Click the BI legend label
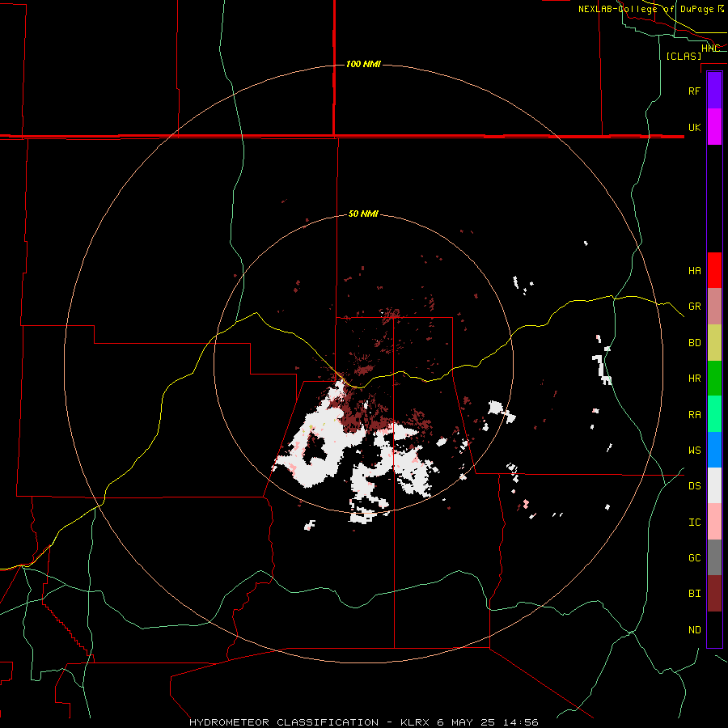728x728 pixels. pyautogui.click(x=694, y=594)
